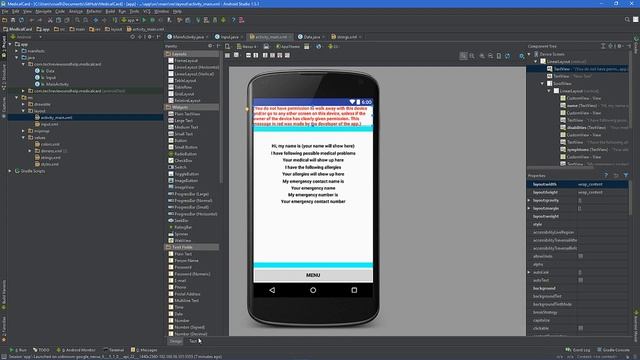Open the Refactor menu

coord(94,11)
